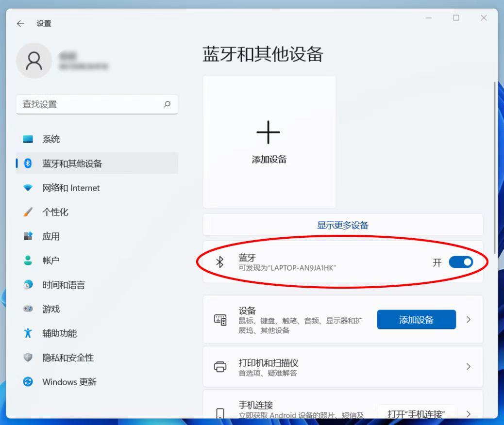Click the 系统 monitor icon
504x425 pixels.
(x=28, y=139)
